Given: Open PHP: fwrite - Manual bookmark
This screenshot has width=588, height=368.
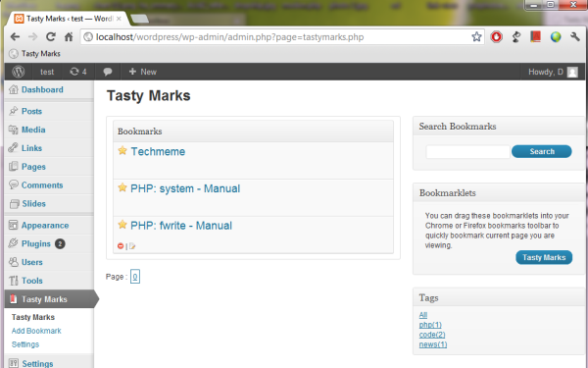Looking at the screenshot, I should click(x=181, y=226).
